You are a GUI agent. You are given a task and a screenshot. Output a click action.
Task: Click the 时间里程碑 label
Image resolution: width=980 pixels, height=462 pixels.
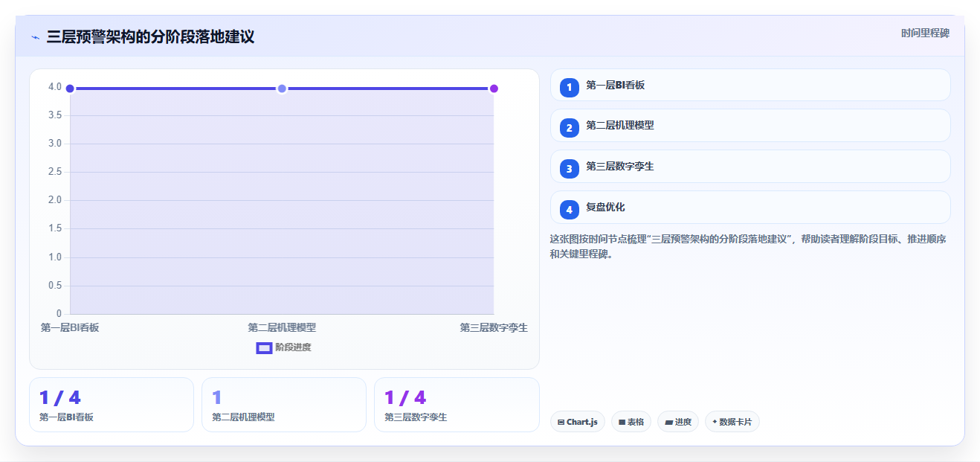[x=925, y=33]
